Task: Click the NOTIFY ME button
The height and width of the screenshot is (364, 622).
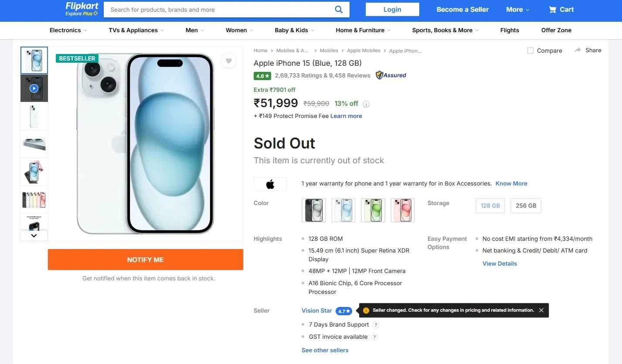Action: tap(145, 260)
